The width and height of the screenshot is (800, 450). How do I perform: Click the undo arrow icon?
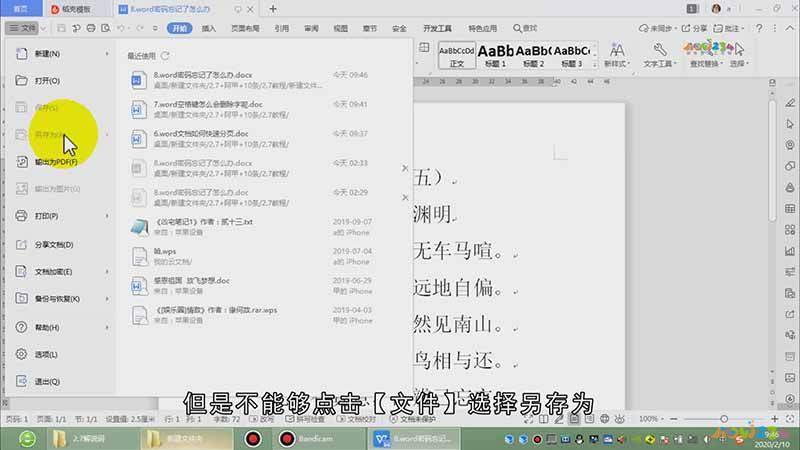121,28
